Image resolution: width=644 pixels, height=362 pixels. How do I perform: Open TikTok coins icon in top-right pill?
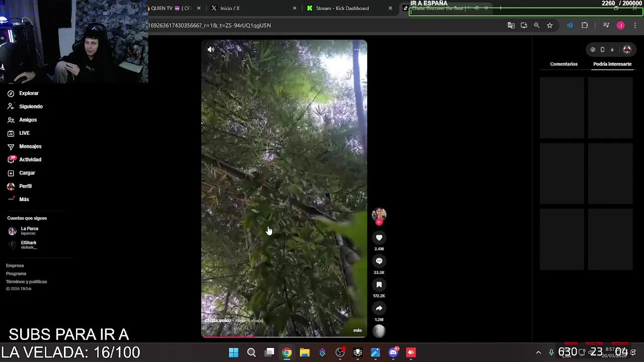593,49
